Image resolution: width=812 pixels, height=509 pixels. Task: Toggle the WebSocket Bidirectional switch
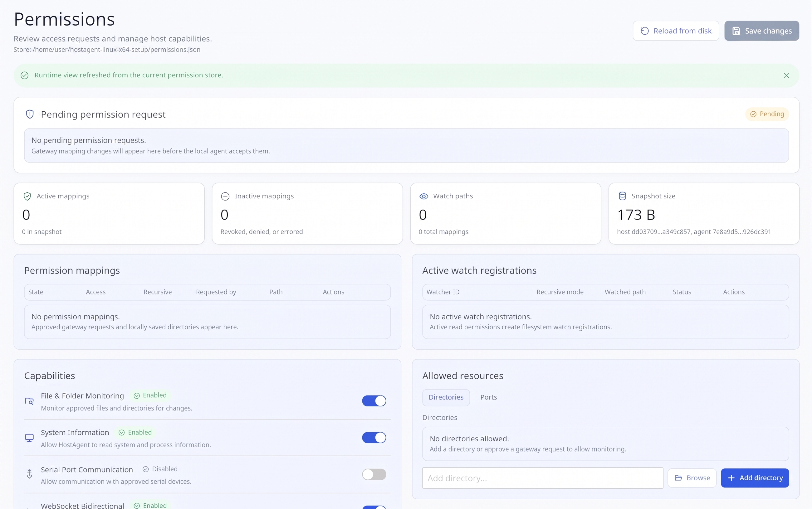[374, 507]
